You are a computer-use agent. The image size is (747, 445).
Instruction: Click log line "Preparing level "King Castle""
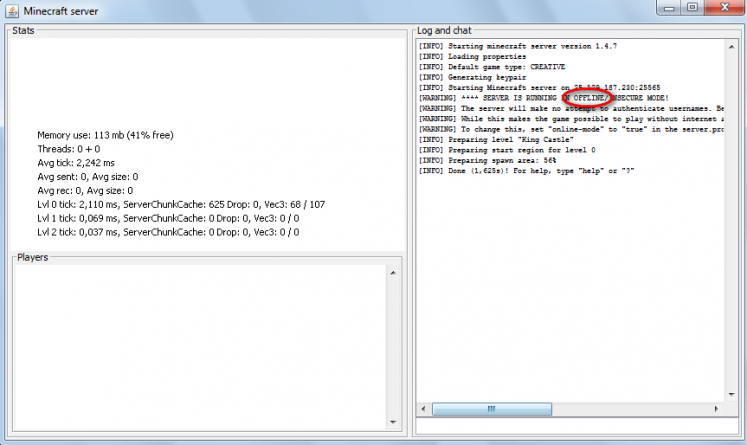496,140
